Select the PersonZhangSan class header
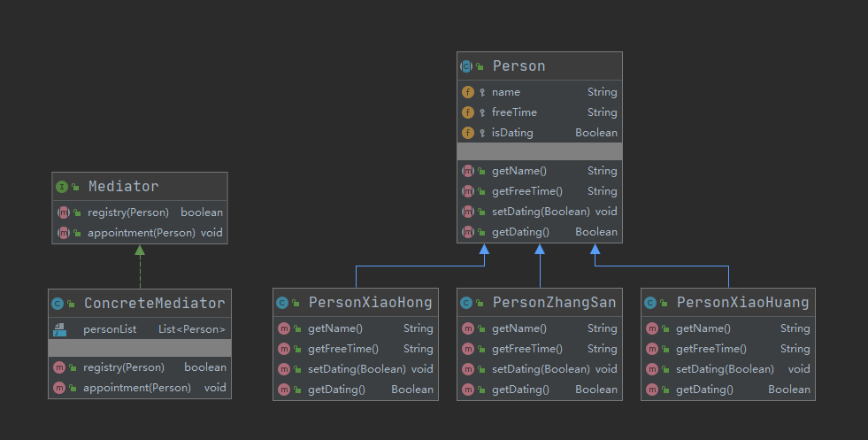Viewport: 868px width, 440px height. tap(540, 303)
